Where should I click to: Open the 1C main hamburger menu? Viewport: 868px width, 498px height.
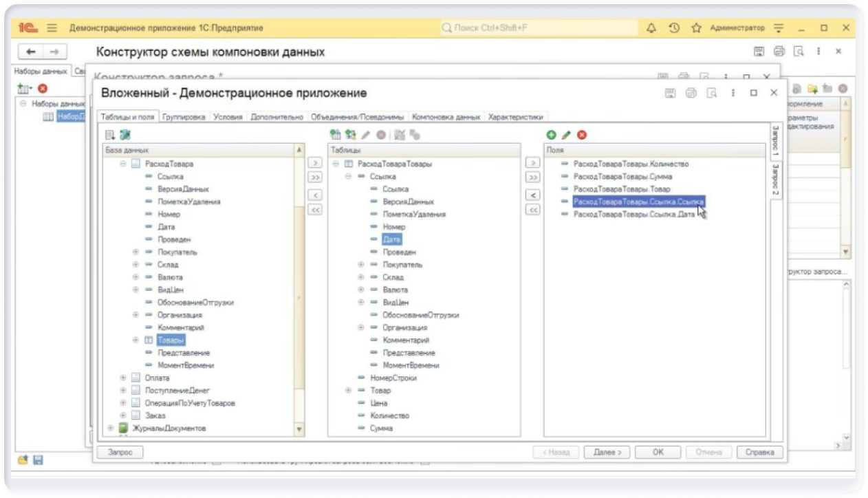point(52,28)
